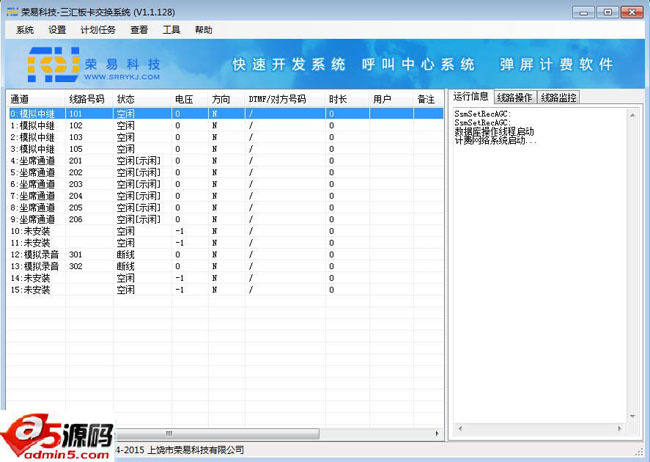Screen dimensions: 650x462
Task: Minimize the application window
Action: 583,12
